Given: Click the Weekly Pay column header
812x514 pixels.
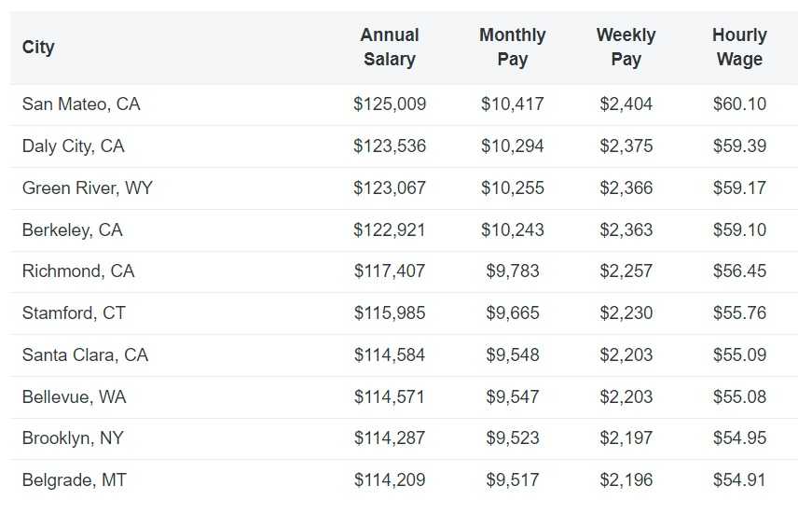Looking at the screenshot, I should 626,47.
